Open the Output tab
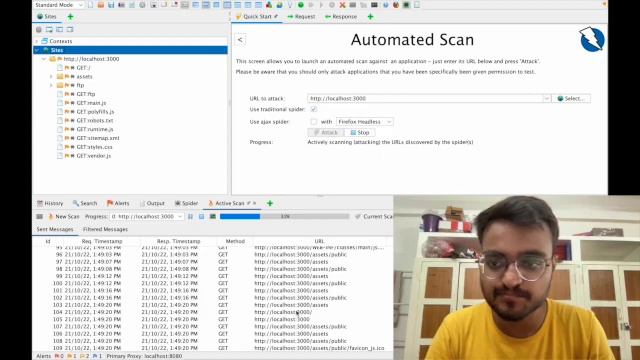Image resolution: width=640 pixels, height=360 pixels. click(x=152, y=203)
